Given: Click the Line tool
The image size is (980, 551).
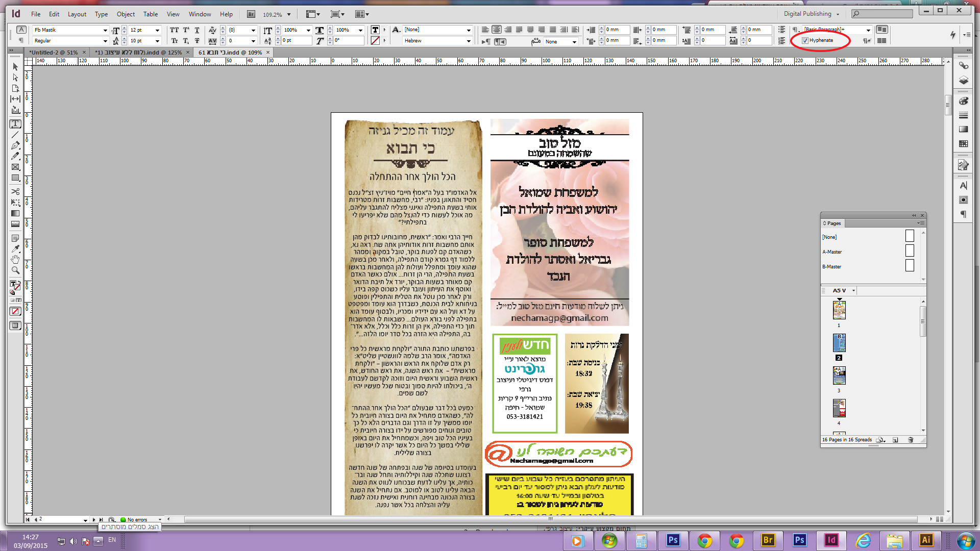Looking at the screenshot, I should tap(15, 135).
